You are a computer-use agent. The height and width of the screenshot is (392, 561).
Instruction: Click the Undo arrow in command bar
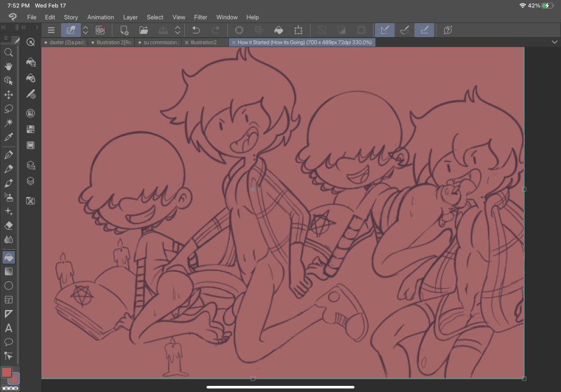(196, 30)
